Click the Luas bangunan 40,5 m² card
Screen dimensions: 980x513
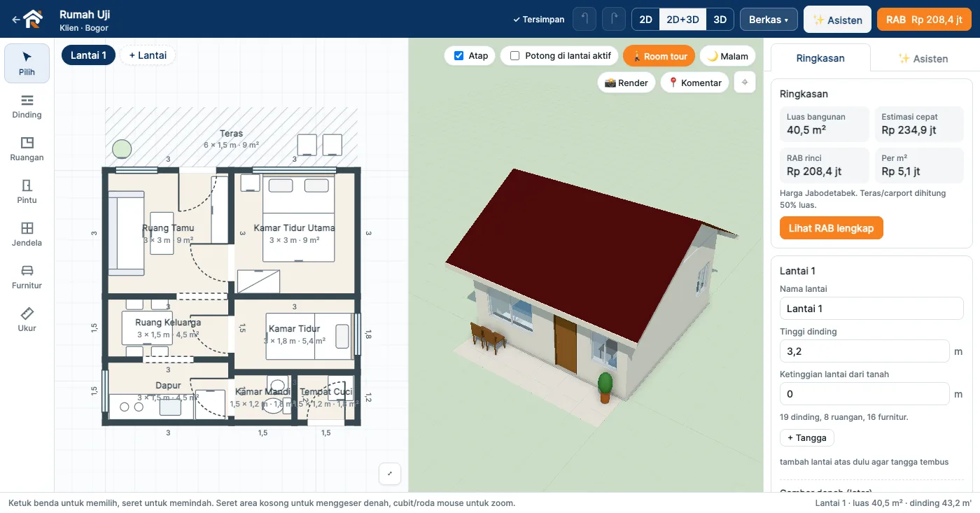pyautogui.click(x=825, y=125)
